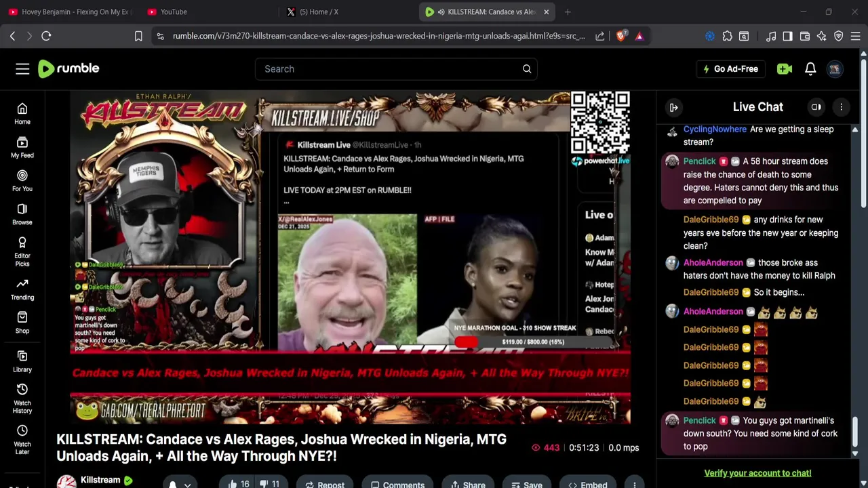
Task: Open Watch History in the sidebar
Action: coord(22,399)
